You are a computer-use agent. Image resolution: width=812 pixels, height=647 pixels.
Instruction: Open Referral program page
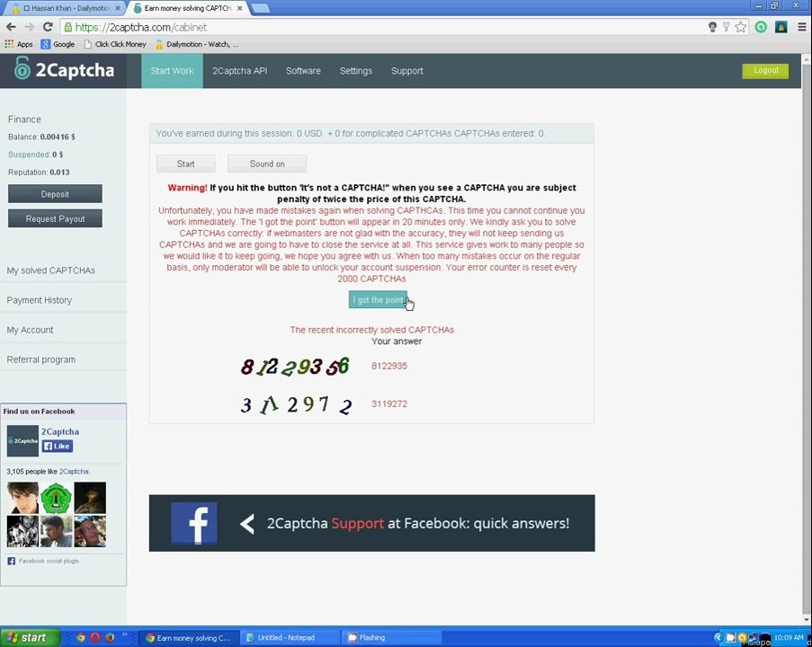coord(40,359)
